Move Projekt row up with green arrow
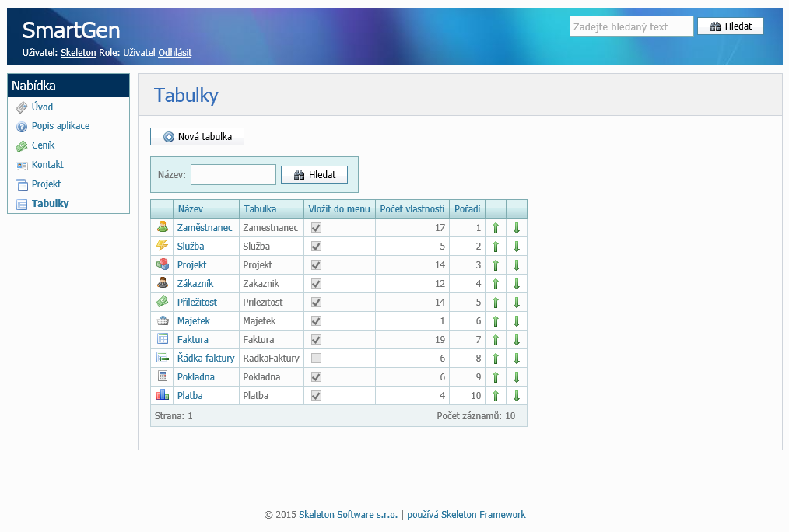The image size is (789, 532). pyautogui.click(x=496, y=265)
